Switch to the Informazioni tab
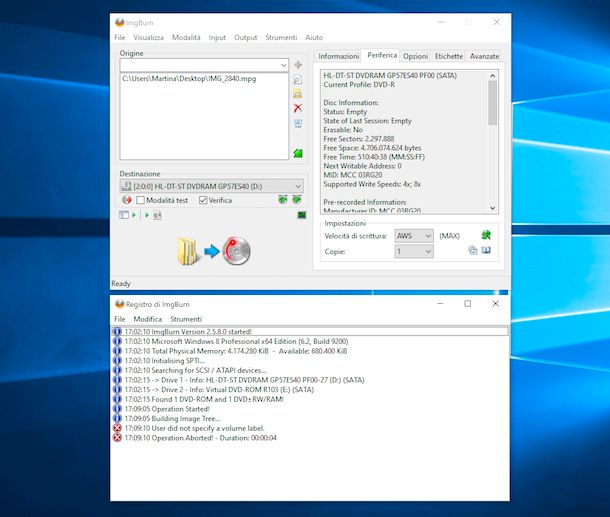The image size is (610, 517). click(338, 56)
